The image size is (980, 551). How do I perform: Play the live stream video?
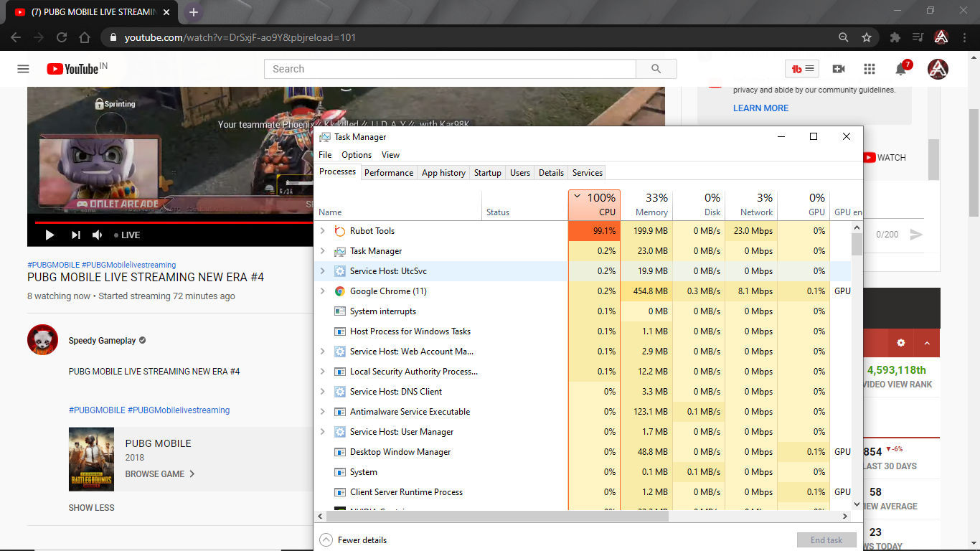pyautogui.click(x=50, y=235)
